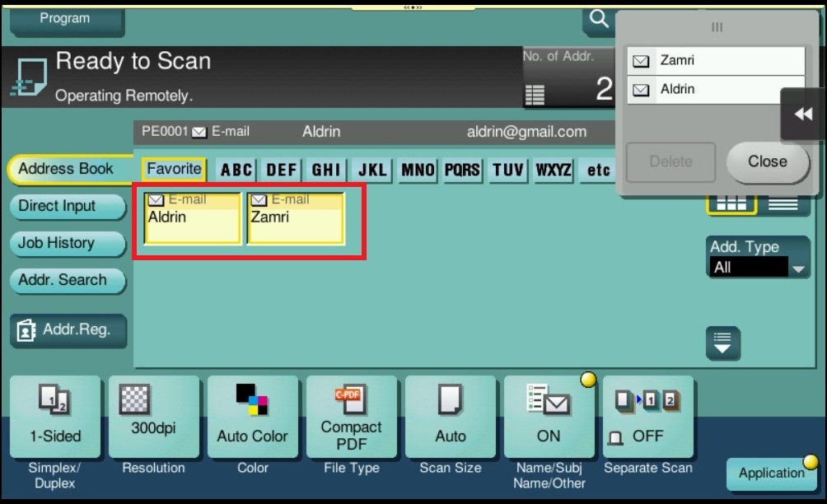This screenshot has height=504, width=827.
Task: Switch to list view icon
Action: [783, 202]
